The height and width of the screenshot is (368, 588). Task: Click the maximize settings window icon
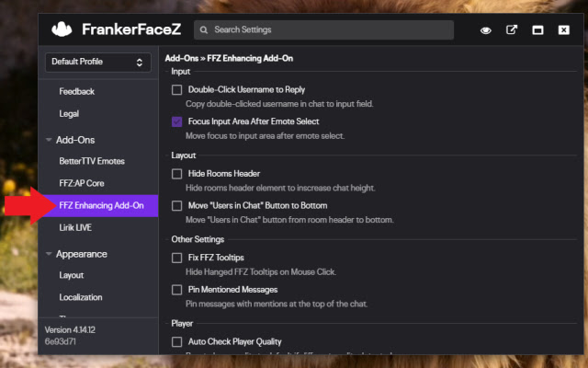pyautogui.click(x=537, y=30)
